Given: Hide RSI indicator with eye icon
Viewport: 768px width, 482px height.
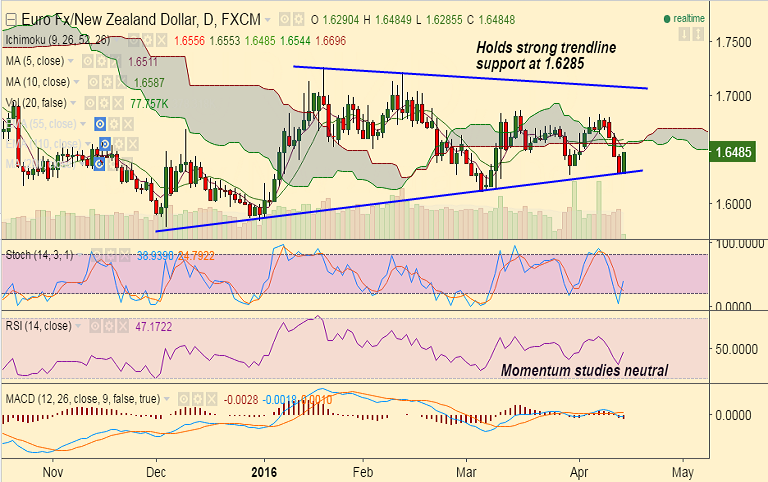Looking at the screenshot, I should (95, 326).
